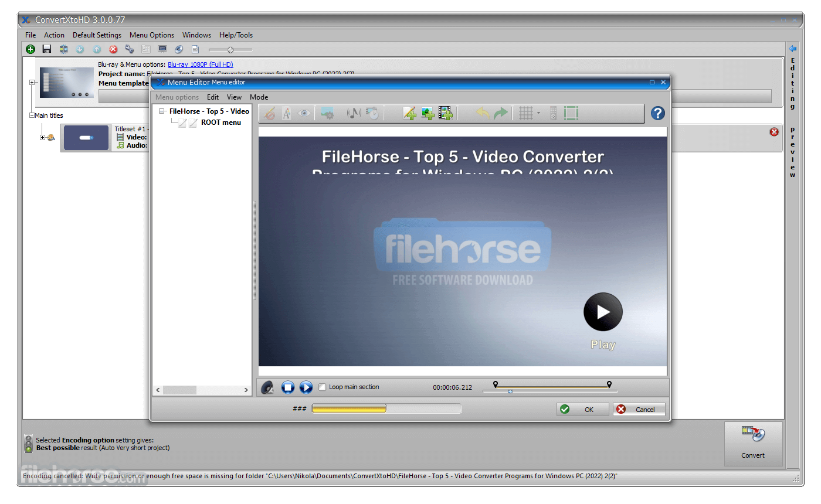Open the View menu in Menu Editor
Image resolution: width=821 pixels, height=504 pixels.
click(234, 97)
